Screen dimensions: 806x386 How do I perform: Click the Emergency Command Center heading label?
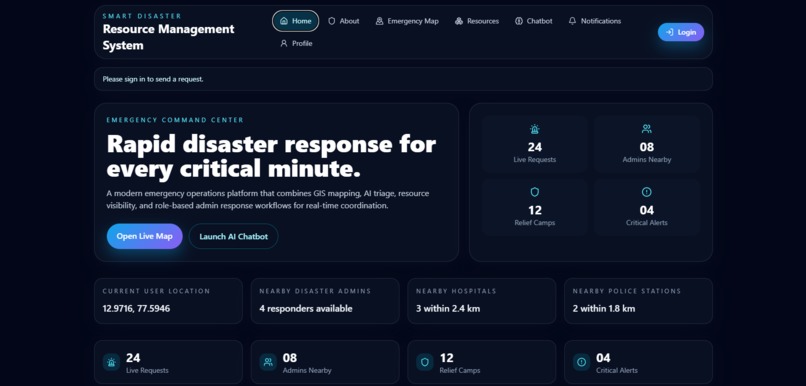coord(175,120)
